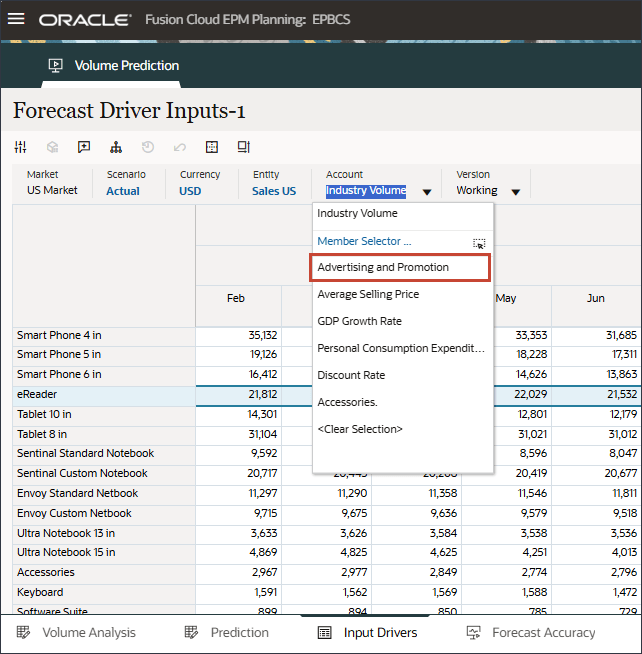This screenshot has width=642, height=654.
Task: Click the Actual scenario link
Action: (123, 191)
